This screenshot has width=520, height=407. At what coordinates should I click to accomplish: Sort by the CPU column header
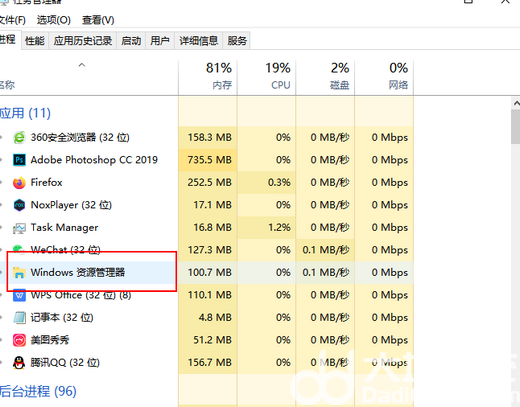[267, 77]
